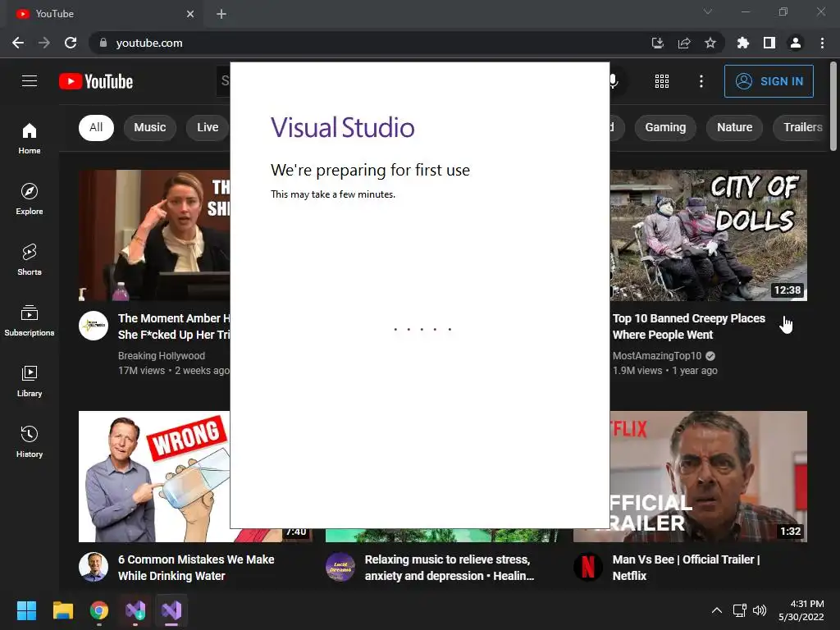
Task: Click YouTube voice search microphone
Action: pos(614,81)
